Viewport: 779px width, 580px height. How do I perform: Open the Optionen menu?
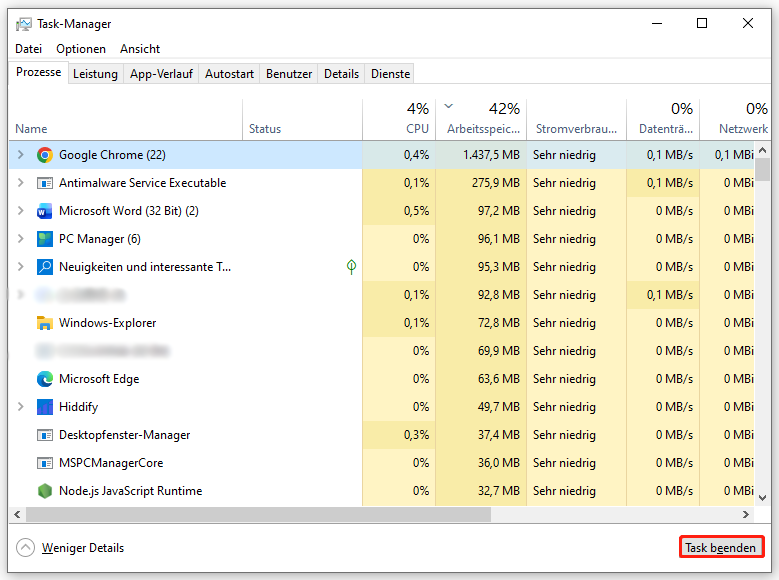coord(81,49)
